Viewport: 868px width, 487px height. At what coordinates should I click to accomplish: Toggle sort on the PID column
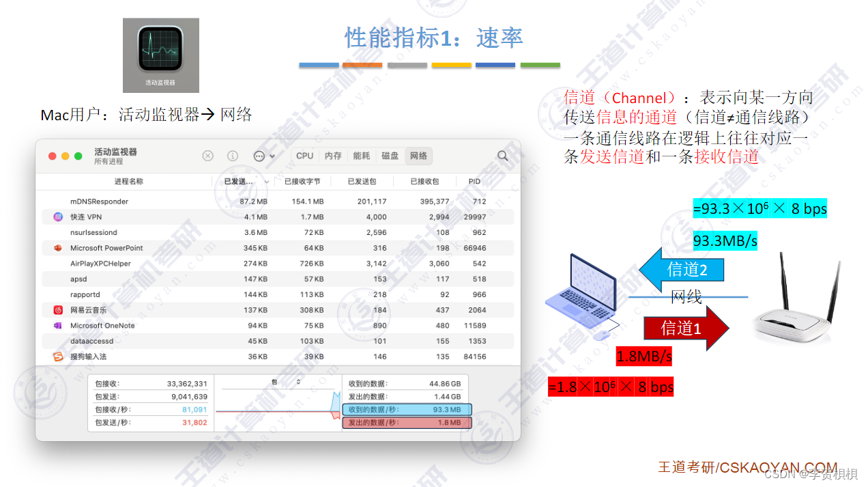tap(474, 181)
